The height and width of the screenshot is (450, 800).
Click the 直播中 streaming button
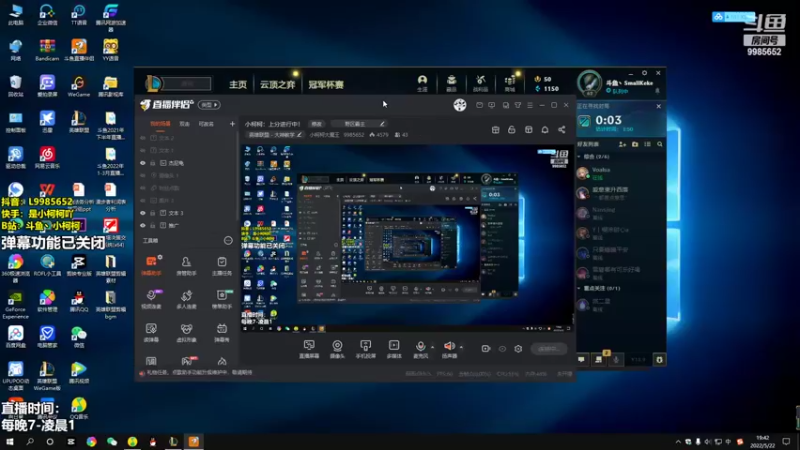[549, 348]
